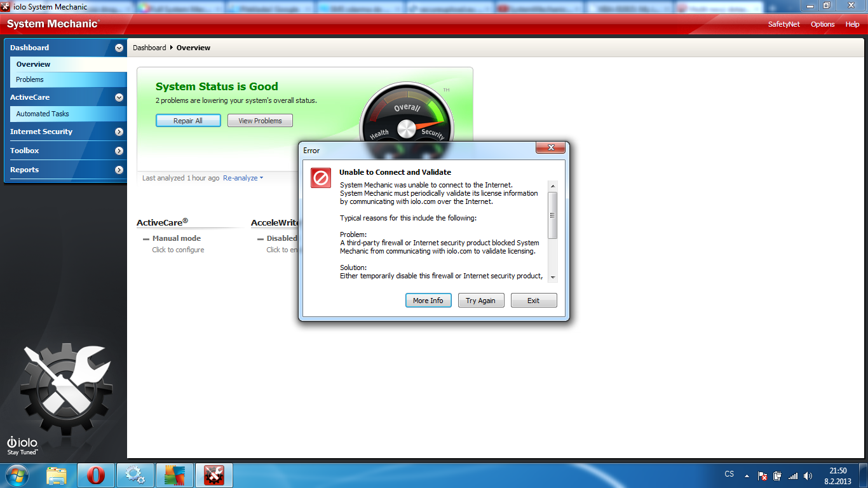Viewport: 868px width, 488px height.
Task: Close the Error dialog with the X
Action: pyautogui.click(x=550, y=148)
